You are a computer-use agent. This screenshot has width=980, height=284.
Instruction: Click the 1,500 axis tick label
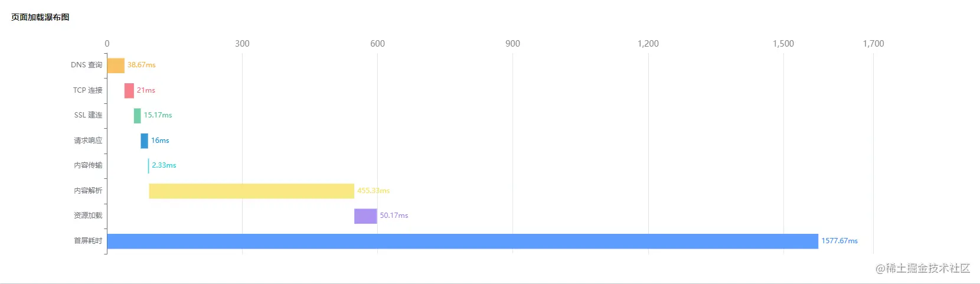click(783, 44)
